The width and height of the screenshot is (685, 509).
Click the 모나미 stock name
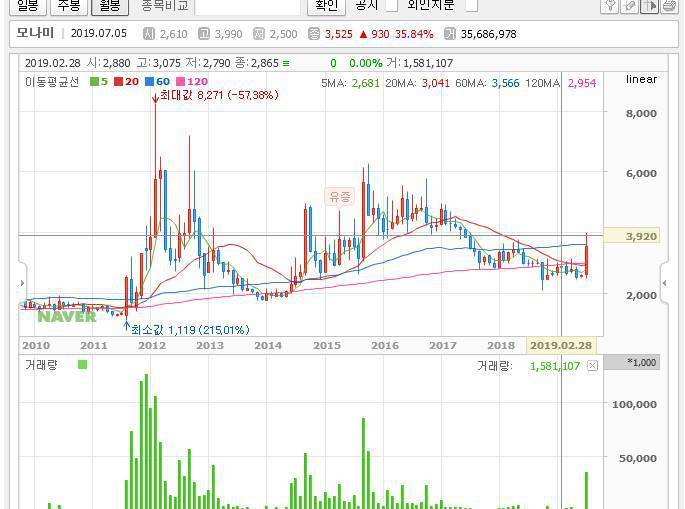pyautogui.click(x=35, y=33)
